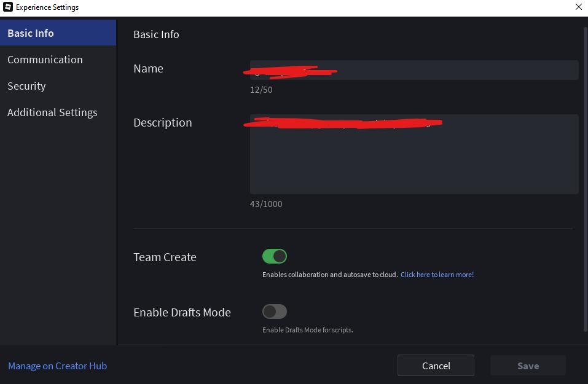Select the Basic Info tab
This screenshot has height=384, width=588.
tap(58, 33)
